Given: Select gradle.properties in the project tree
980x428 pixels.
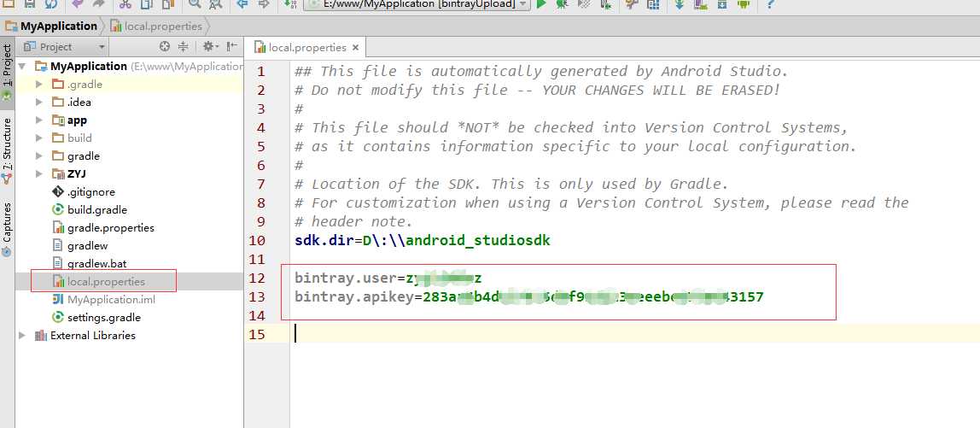Looking at the screenshot, I should tap(111, 228).
